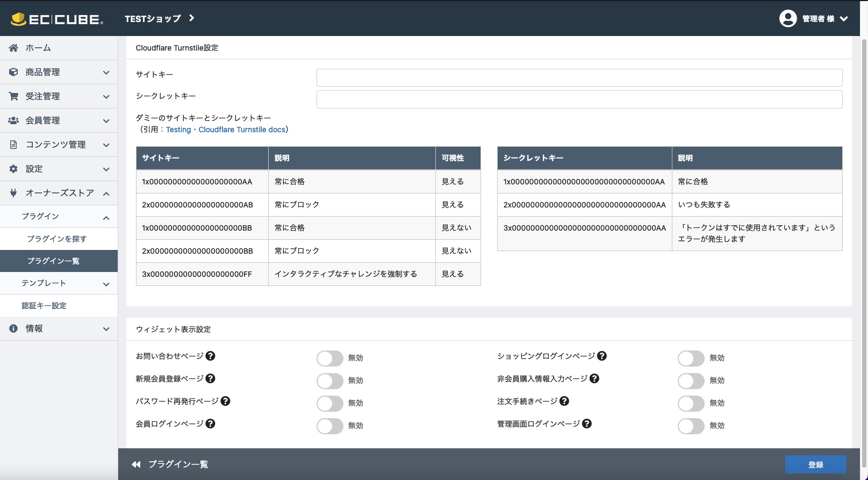Click help icon next to ショッピングログインページ
868x480 pixels.
[602, 356]
